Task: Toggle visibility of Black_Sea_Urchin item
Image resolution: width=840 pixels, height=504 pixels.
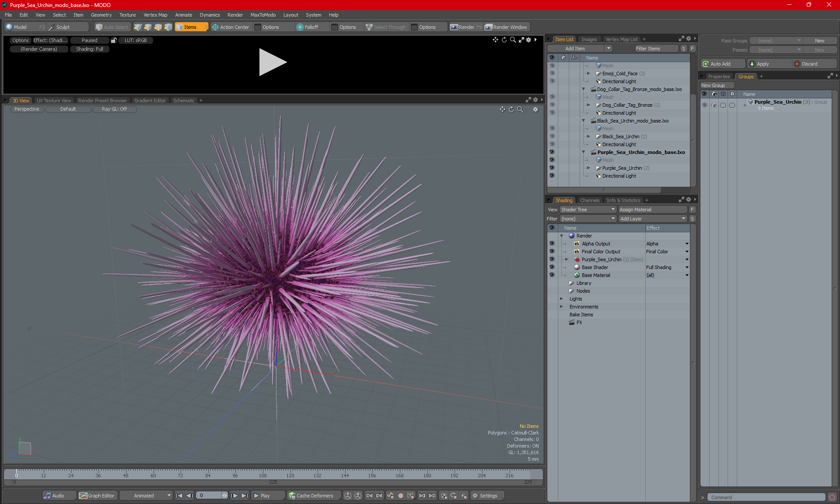Action: tap(552, 136)
